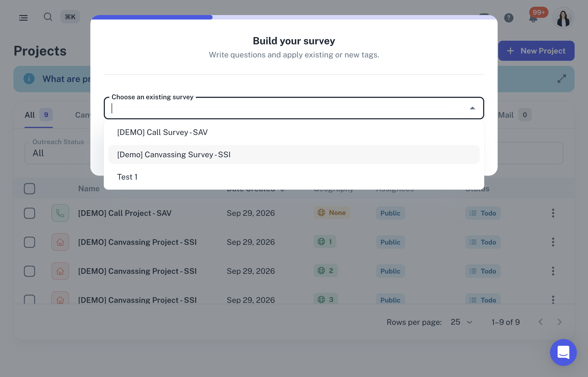Open Todo status for Call Project - SAV
The height and width of the screenshot is (377, 588).
pyautogui.click(x=483, y=213)
